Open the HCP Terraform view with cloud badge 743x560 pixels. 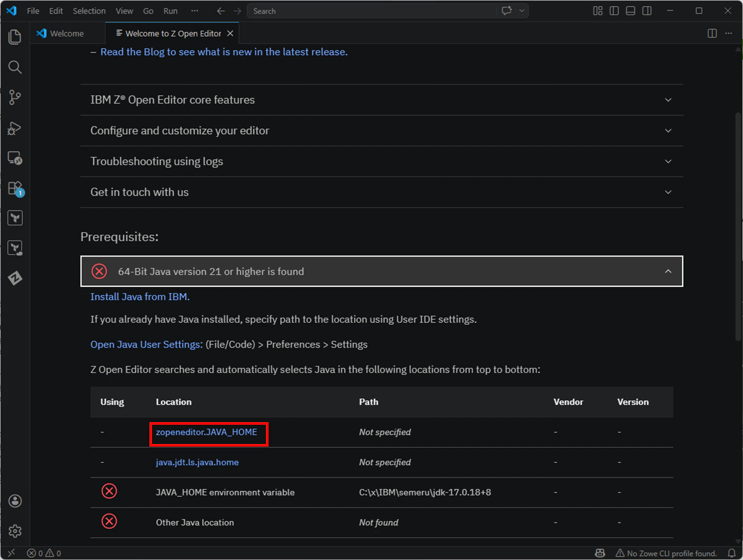coord(15,248)
